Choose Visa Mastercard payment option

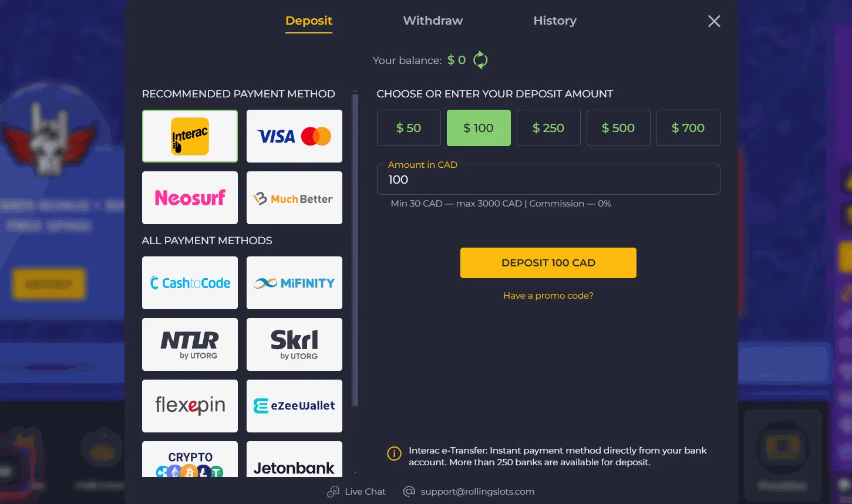294,136
